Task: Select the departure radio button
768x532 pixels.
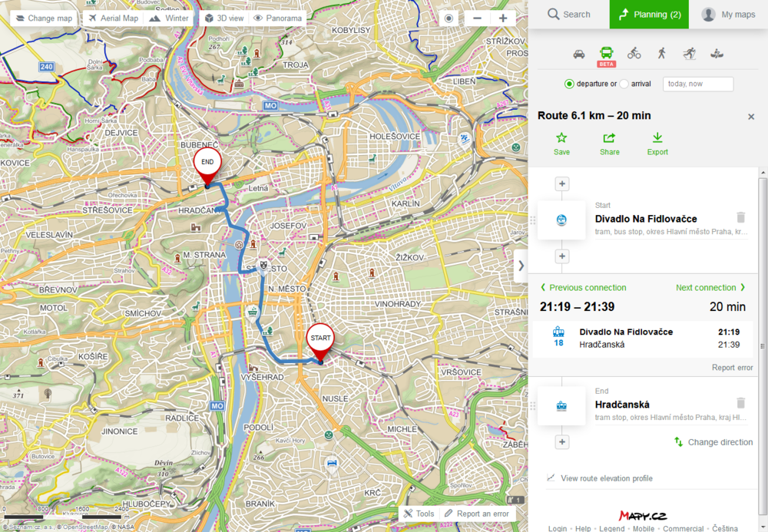Action: (569, 84)
